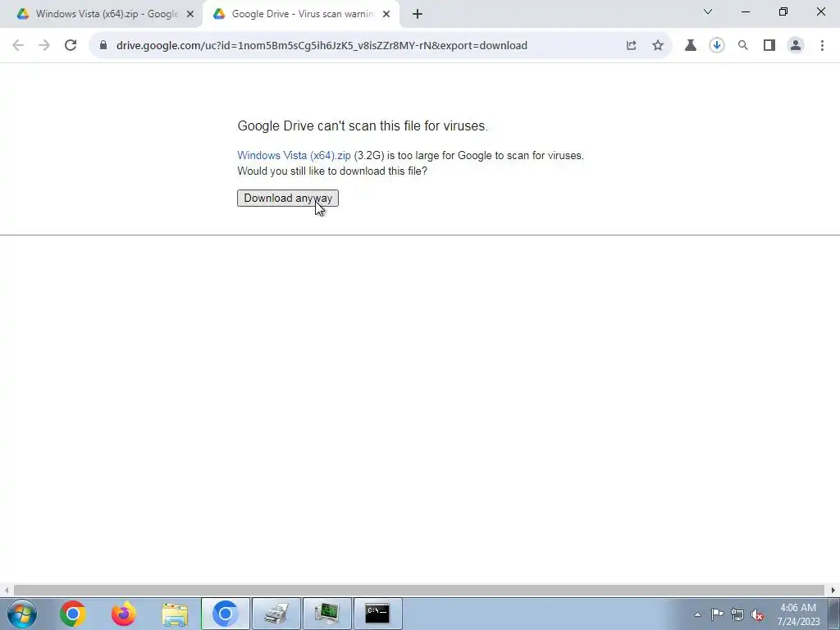Restore down the browser window
This screenshot has height=630, width=840.
783,11
